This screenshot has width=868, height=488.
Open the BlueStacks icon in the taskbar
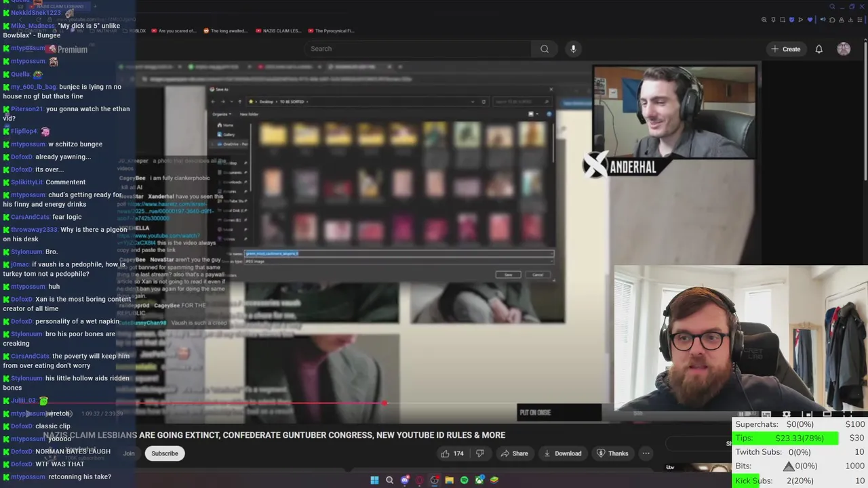pos(494,480)
